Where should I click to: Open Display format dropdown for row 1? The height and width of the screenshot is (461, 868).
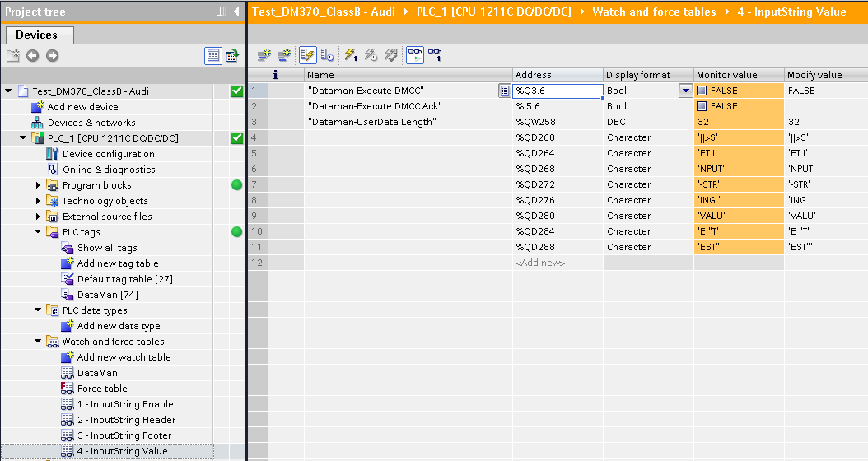point(685,91)
